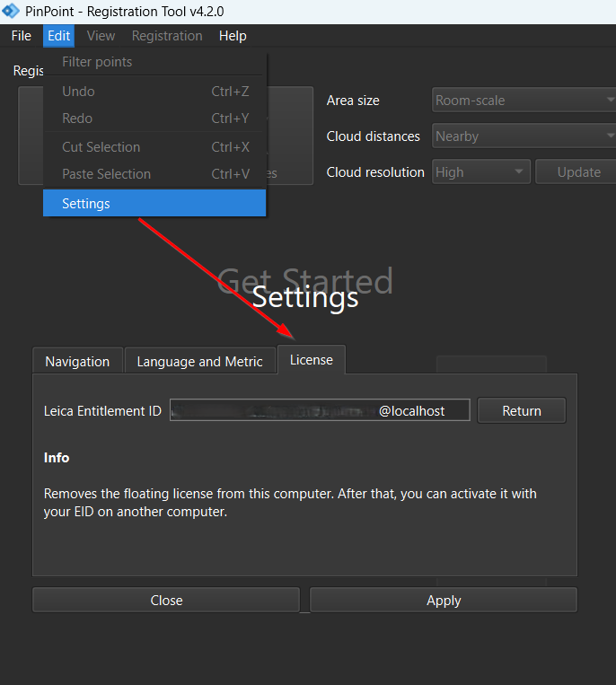Click the Cloud resolution label
616x685 pixels.
point(375,172)
